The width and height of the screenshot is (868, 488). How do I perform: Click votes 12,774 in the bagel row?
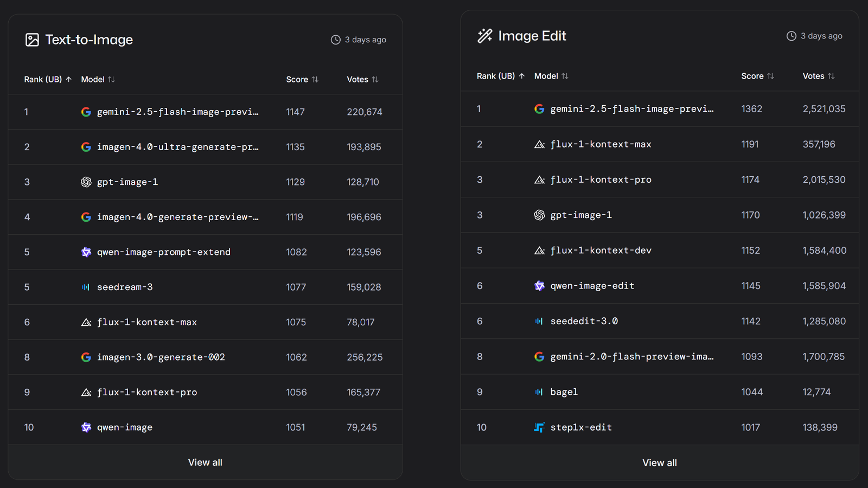817,392
